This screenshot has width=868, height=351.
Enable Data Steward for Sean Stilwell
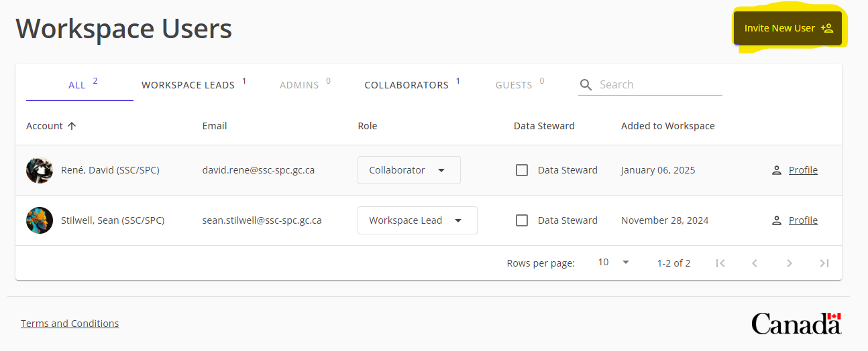tap(522, 220)
